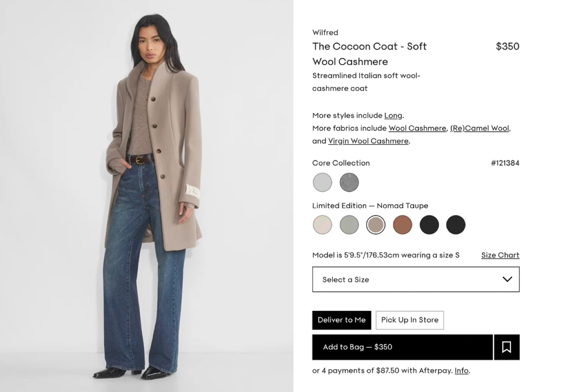
Task: Open the Virgin Wool Cashmere link
Action: click(368, 141)
